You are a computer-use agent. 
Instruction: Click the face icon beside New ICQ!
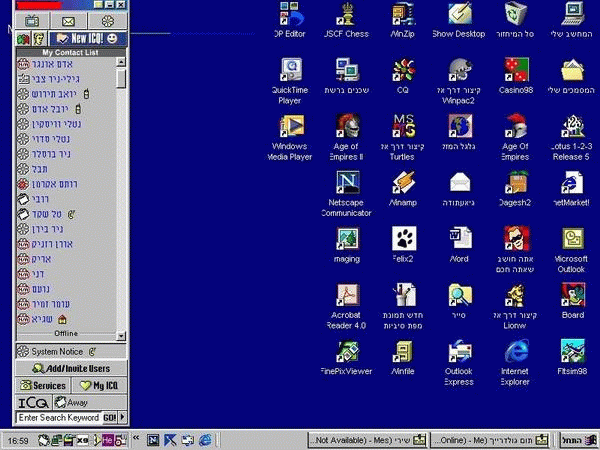(x=39, y=39)
